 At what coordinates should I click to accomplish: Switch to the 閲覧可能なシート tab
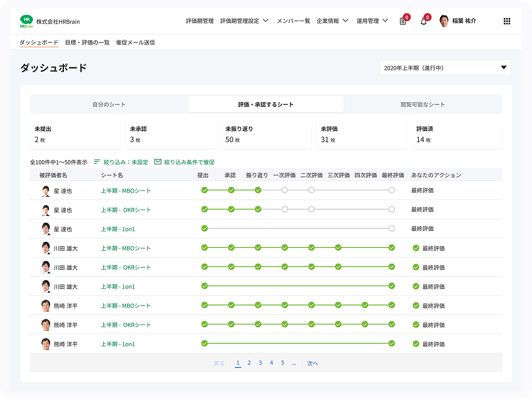(422, 104)
